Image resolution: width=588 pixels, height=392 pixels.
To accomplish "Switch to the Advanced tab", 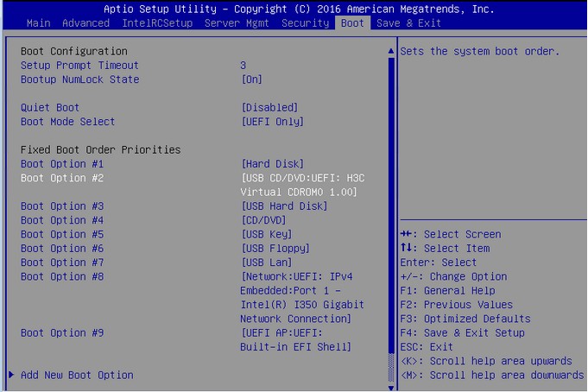I will click(x=85, y=23).
